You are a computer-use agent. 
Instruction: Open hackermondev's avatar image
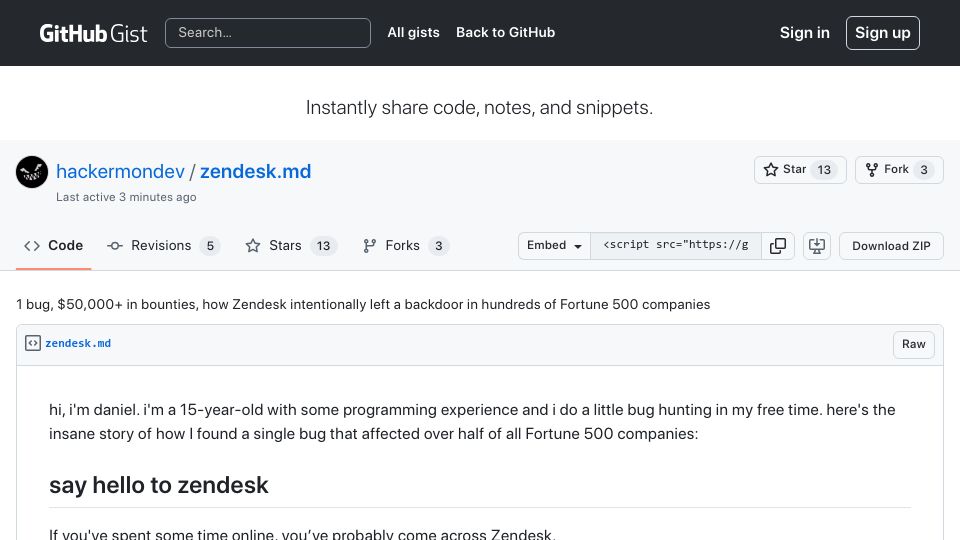(32, 172)
